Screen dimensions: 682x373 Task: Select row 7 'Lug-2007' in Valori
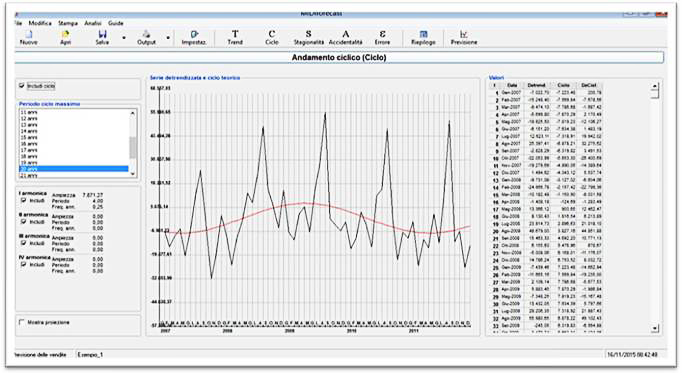point(546,136)
